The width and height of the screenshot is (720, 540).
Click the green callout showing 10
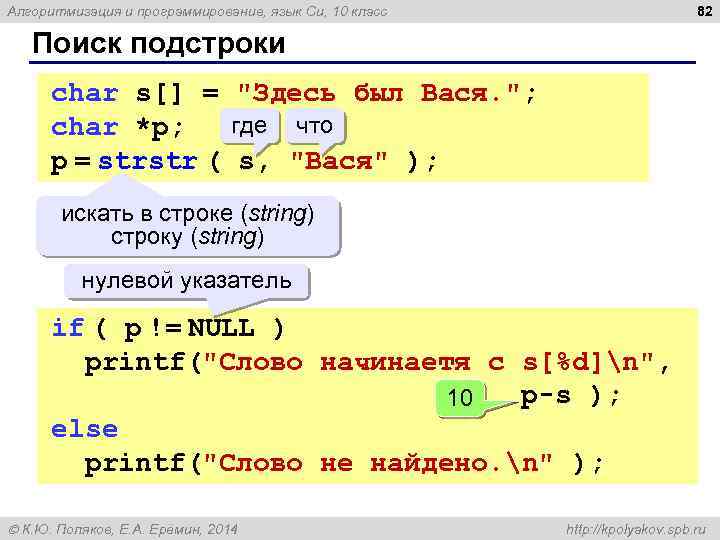point(460,398)
